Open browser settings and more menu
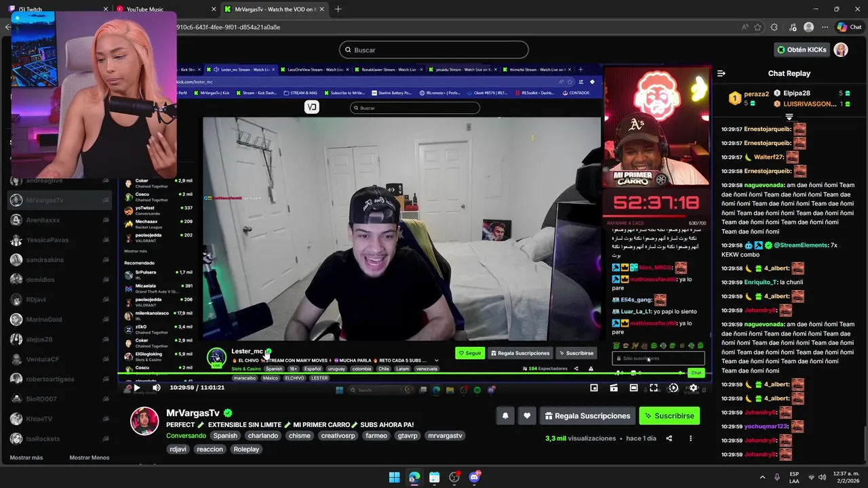Image resolution: width=868 pixels, height=488 pixels. click(x=825, y=27)
